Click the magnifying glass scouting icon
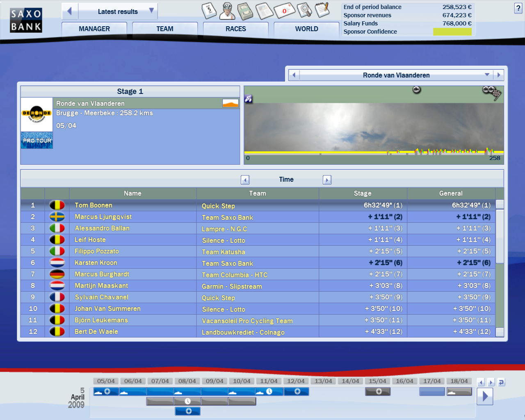 (304, 11)
